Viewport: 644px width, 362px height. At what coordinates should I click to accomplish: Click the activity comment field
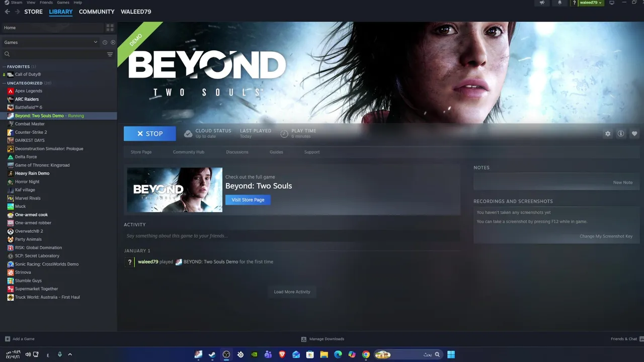pyautogui.click(x=292, y=236)
